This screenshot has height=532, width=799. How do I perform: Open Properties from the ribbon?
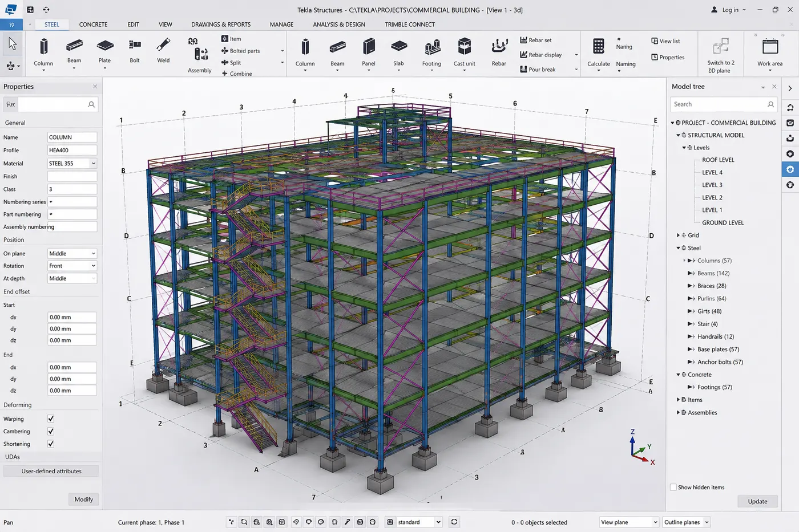pyautogui.click(x=668, y=57)
